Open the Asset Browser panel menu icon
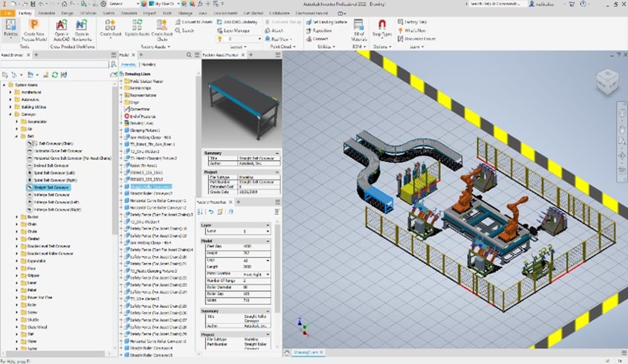This screenshot has height=364, width=628. (114, 55)
